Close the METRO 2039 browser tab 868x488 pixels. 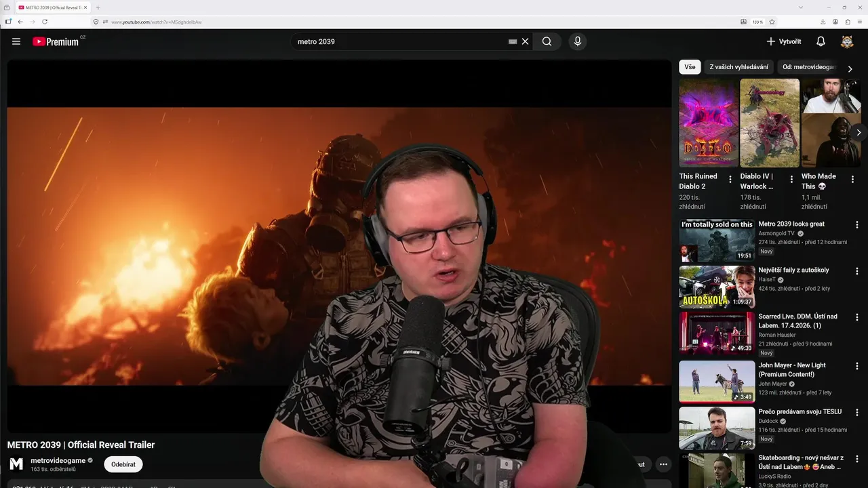tap(85, 7)
